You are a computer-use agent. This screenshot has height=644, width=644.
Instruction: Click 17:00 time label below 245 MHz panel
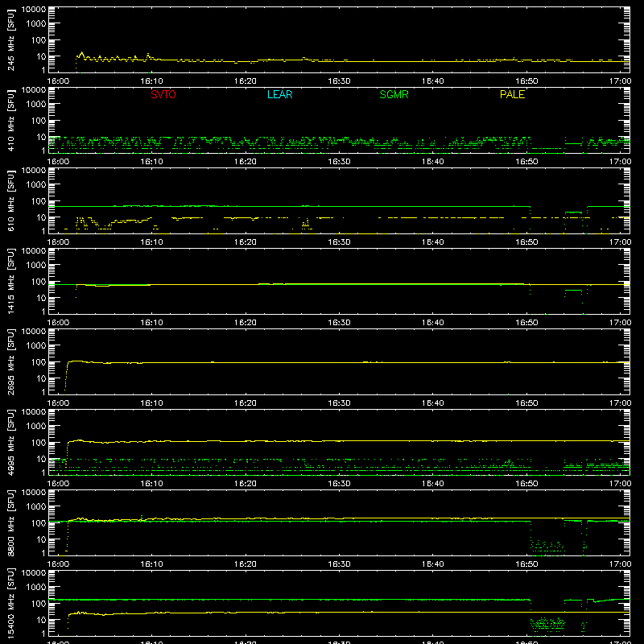(x=620, y=81)
